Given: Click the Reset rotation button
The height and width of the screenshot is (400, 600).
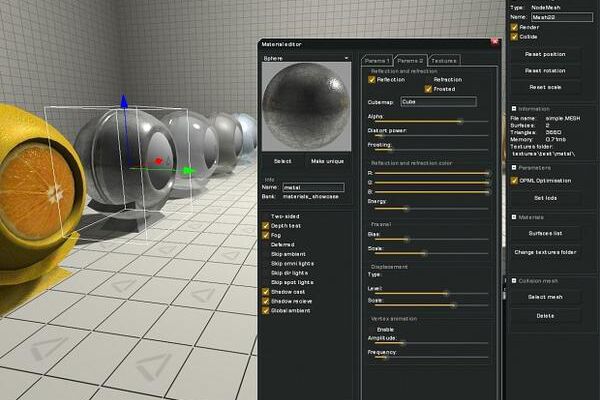Looking at the screenshot, I should click(x=545, y=71).
